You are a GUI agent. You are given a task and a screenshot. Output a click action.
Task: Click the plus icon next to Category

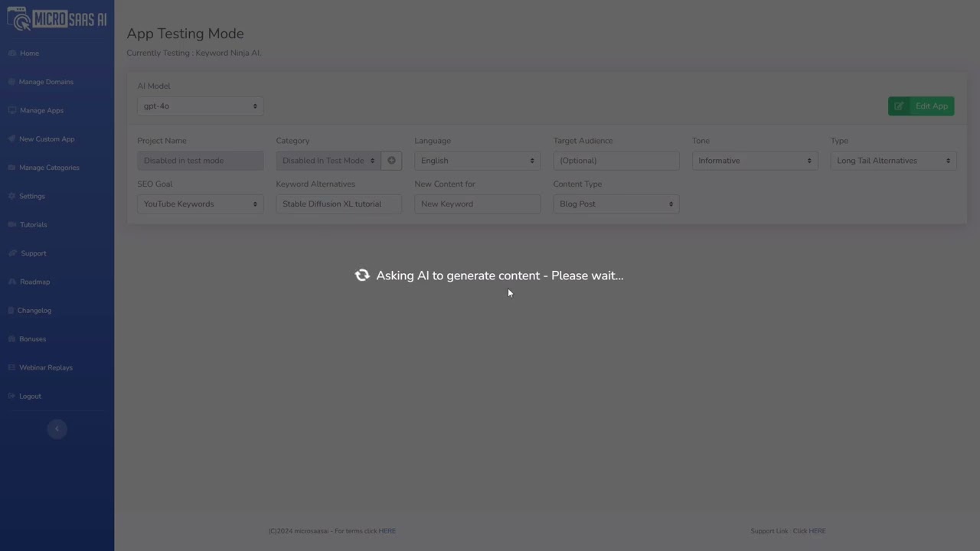(x=391, y=161)
